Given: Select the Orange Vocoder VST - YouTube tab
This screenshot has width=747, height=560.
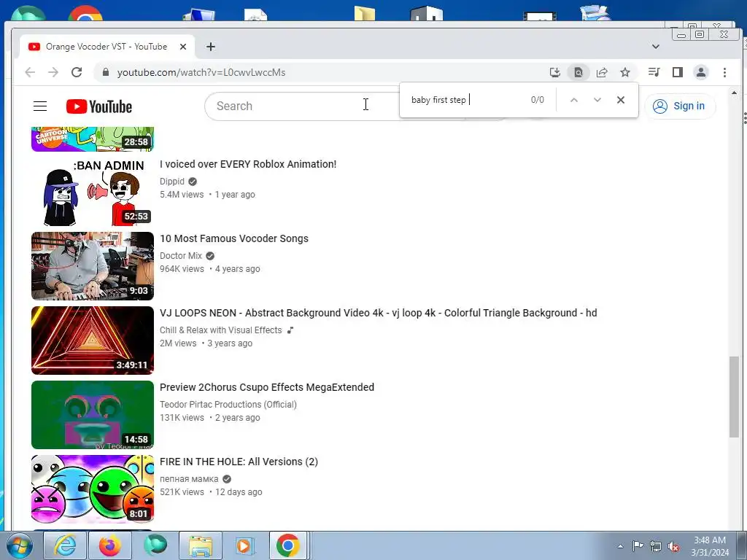Looking at the screenshot, I should tap(107, 47).
